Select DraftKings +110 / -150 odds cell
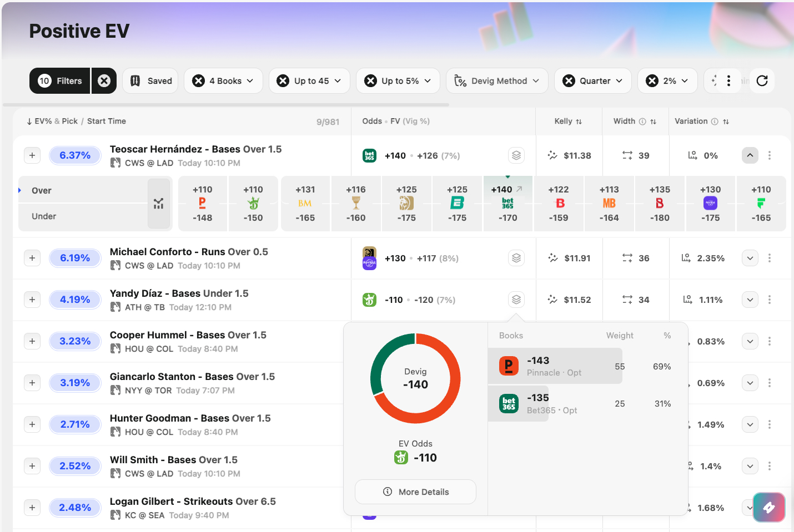This screenshot has height=532, width=794. point(253,204)
